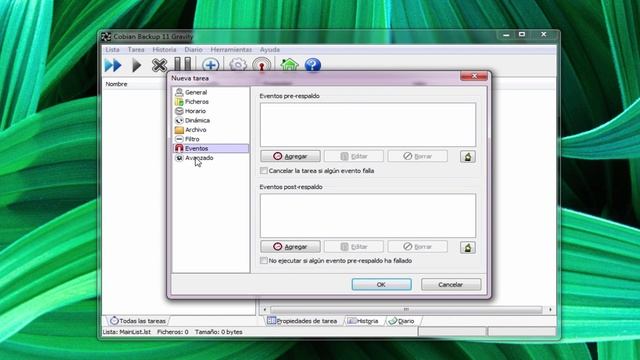640x360 pixels.
Task: Confirm the new task with OK
Action: point(382,284)
